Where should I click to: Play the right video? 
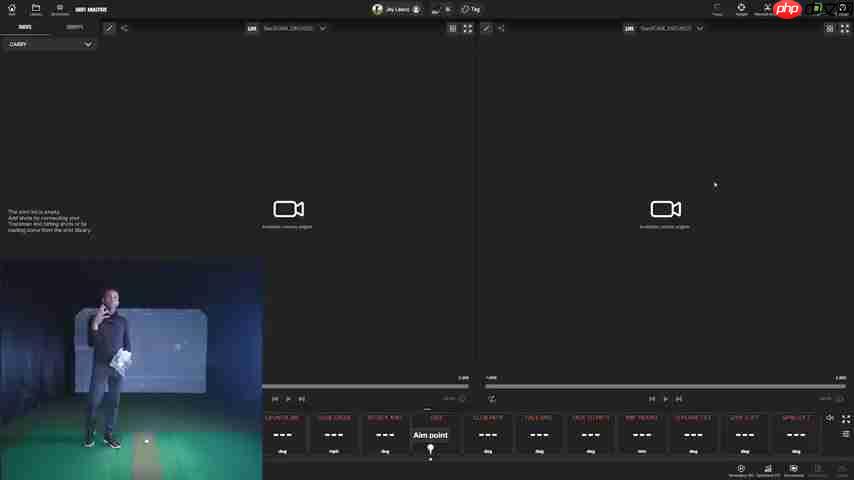[666, 399]
